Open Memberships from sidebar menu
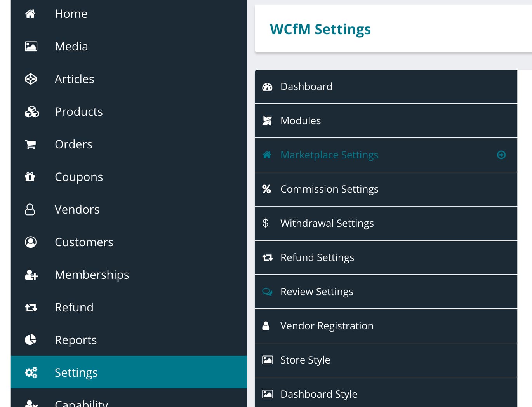The width and height of the screenshot is (532, 407). pos(92,275)
